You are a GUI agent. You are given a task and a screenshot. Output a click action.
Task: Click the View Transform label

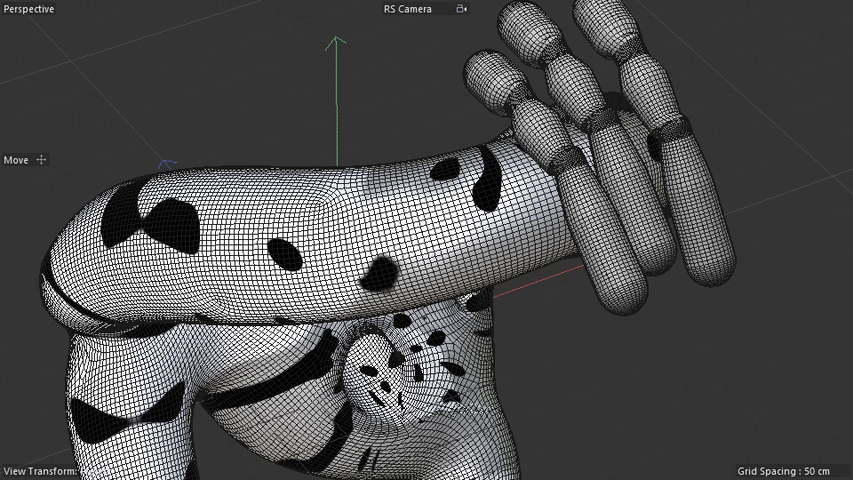point(40,471)
